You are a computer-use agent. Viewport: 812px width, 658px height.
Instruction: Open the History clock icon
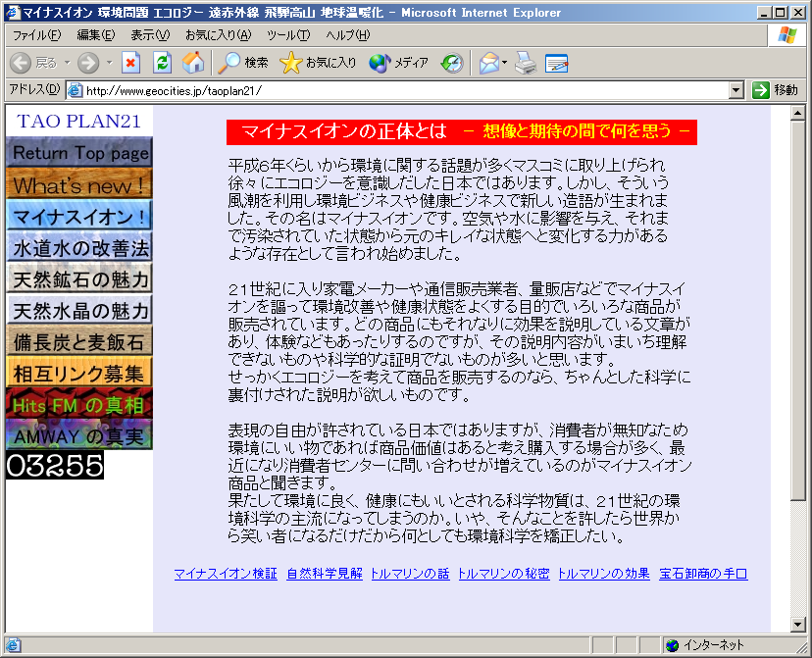pyautogui.click(x=452, y=63)
